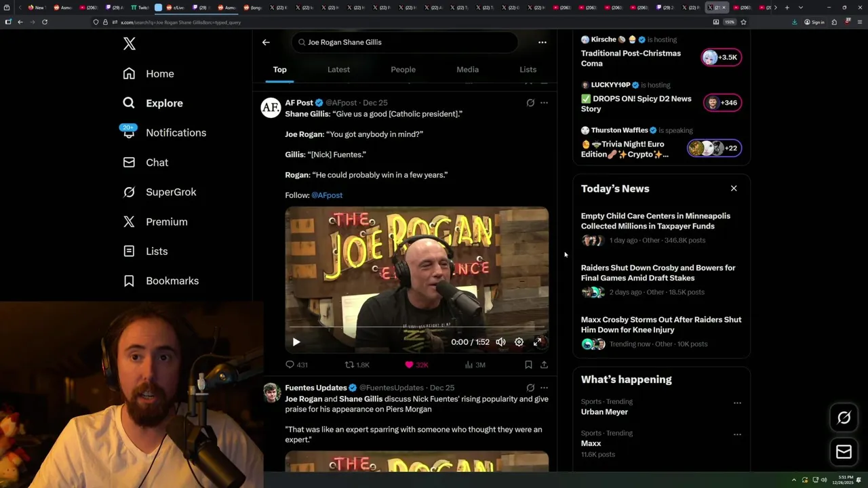Click the +3.5K listeners badge
This screenshot has height=488, width=868.
(722, 58)
